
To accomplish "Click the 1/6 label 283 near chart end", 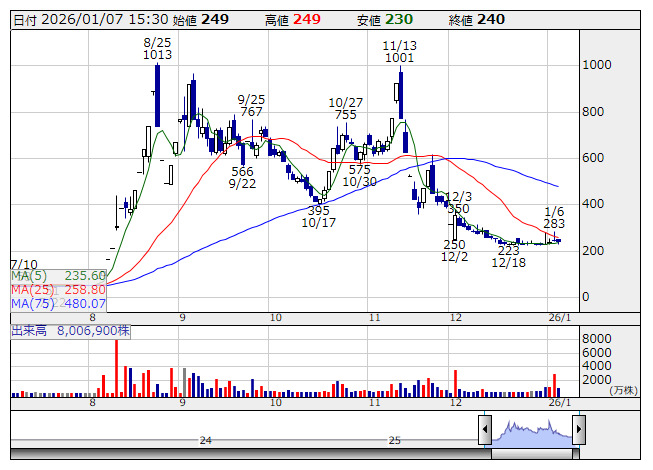I will coord(555,224).
